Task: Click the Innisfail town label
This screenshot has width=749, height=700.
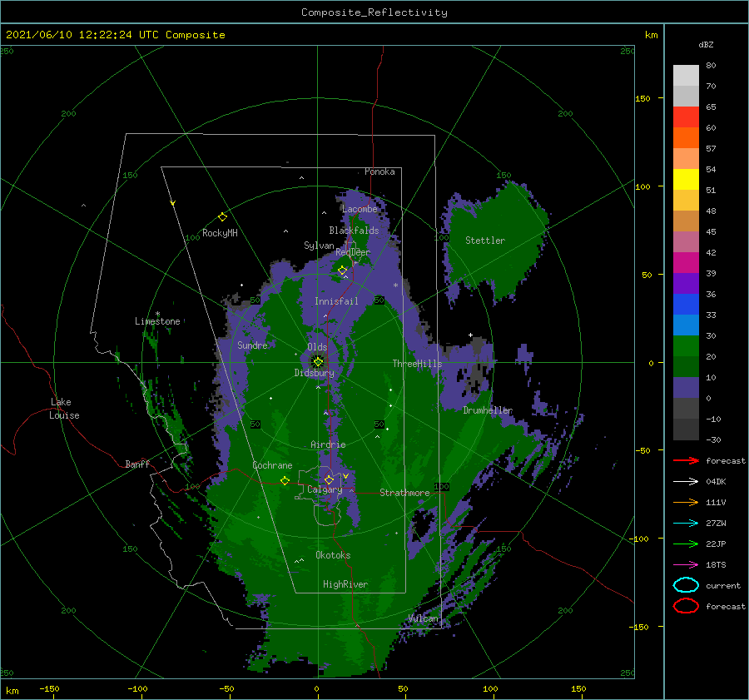Action: 336,301
